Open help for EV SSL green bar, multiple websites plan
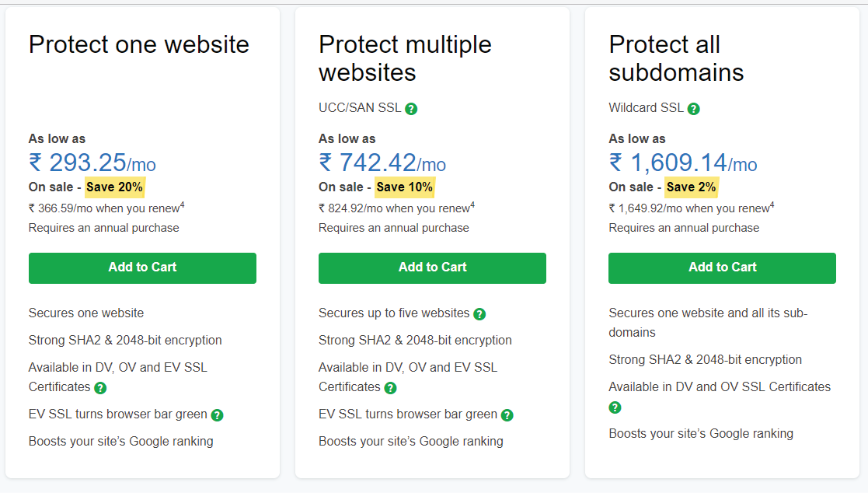 507,415
